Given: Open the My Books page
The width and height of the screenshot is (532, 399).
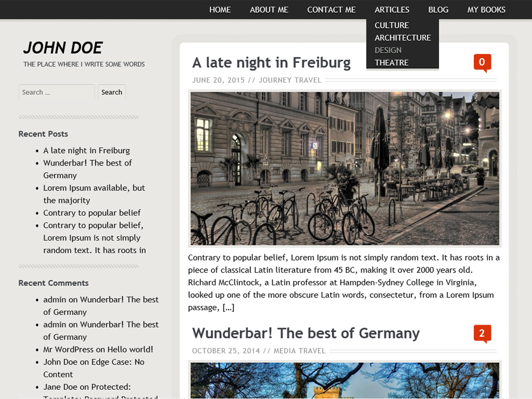Looking at the screenshot, I should click(x=486, y=10).
